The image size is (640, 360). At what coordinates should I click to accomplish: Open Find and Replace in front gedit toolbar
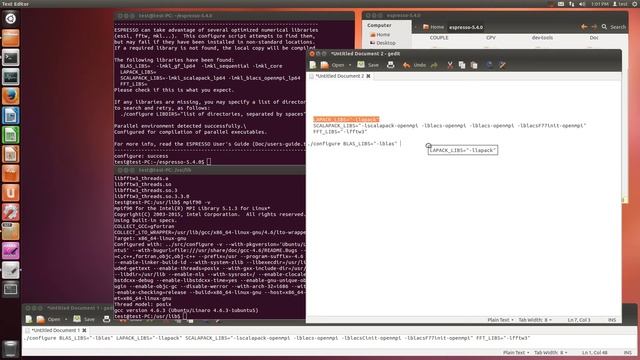502,65
